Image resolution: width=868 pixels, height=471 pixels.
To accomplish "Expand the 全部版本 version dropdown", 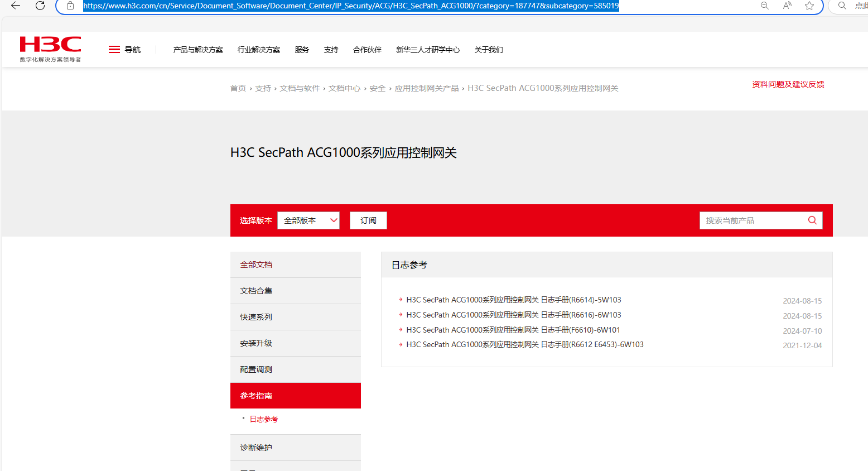I will [308, 220].
